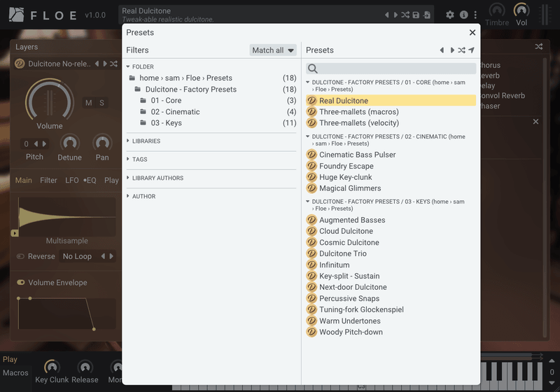
Task: Solo the layer with the S button
Action: click(x=101, y=103)
